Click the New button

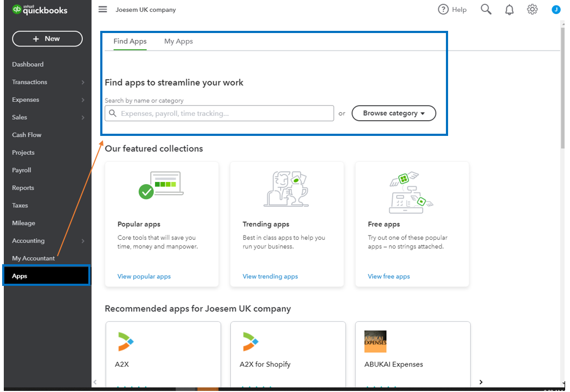click(47, 39)
